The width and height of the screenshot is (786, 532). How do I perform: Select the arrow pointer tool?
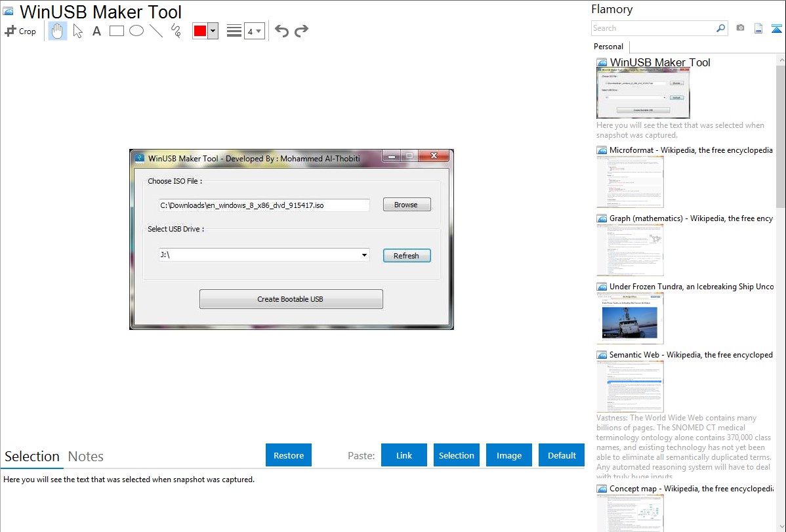click(77, 31)
